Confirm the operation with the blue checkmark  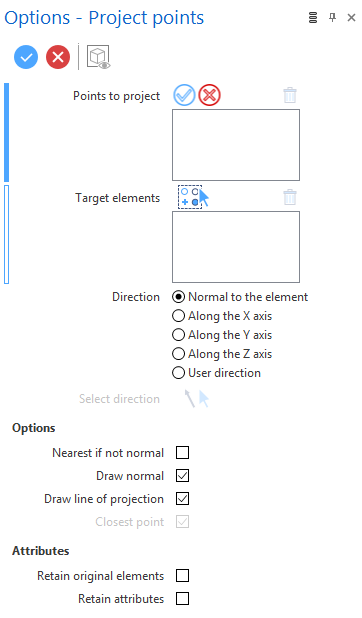tap(26, 57)
